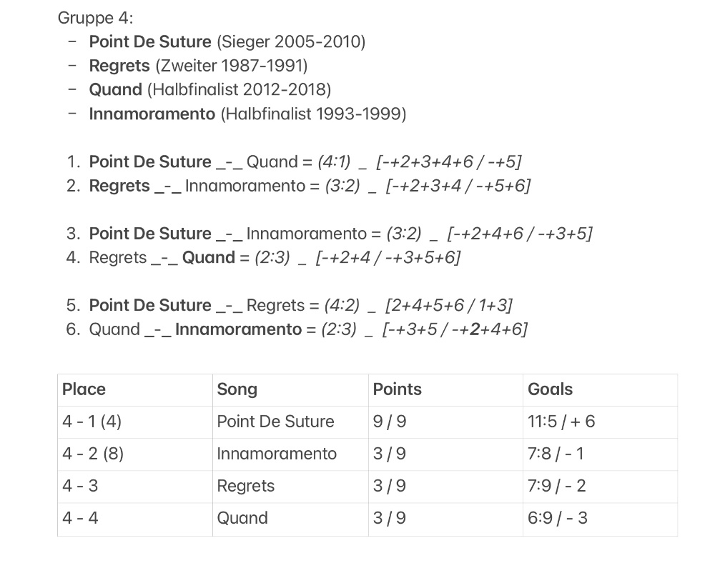
Task: Click the "Point De Suture" bullet in group list
Action: click(x=150, y=41)
